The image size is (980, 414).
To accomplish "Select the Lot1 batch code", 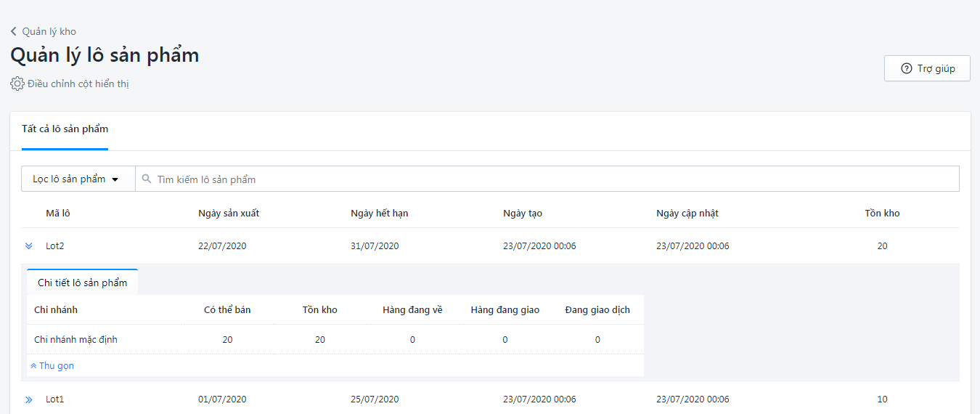I will click(x=55, y=399).
